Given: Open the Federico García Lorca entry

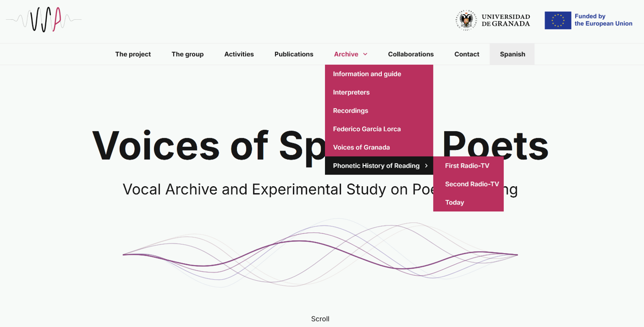Looking at the screenshot, I should coord(367,129).
